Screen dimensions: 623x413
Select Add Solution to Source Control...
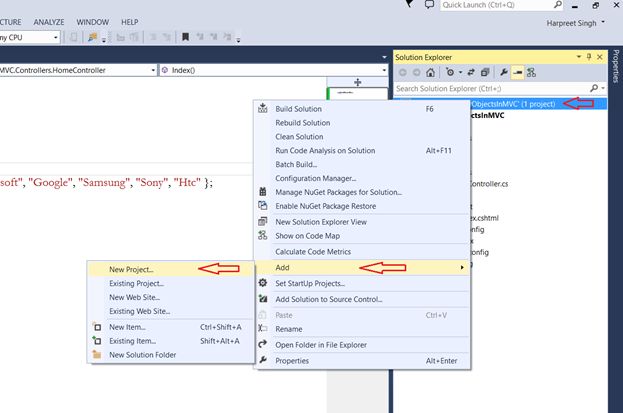(x=362, y=299)
